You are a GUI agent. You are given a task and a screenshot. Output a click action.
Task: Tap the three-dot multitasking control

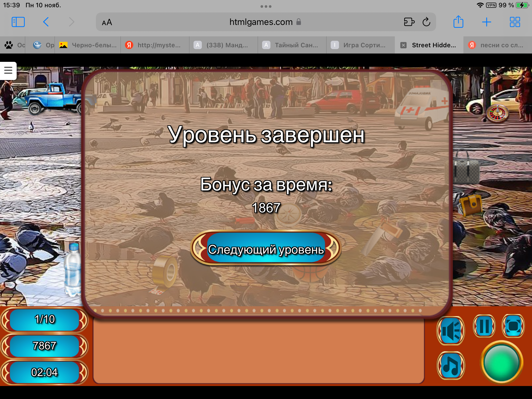point(266,6)
